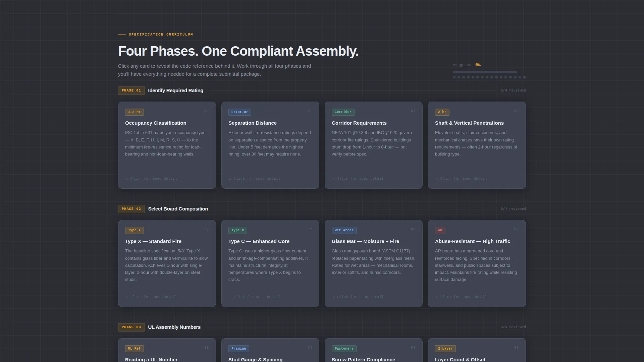Click the ASTM C1177 glass mat description
The image size is (644, 362).
pyautogui.click(x=373, y=262)
